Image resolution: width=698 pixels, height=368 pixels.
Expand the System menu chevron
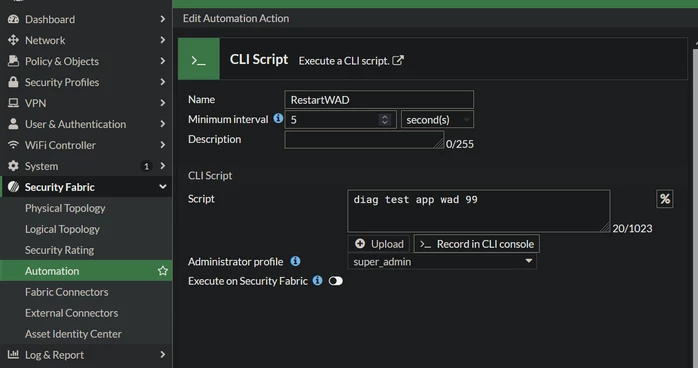point(162,166)
